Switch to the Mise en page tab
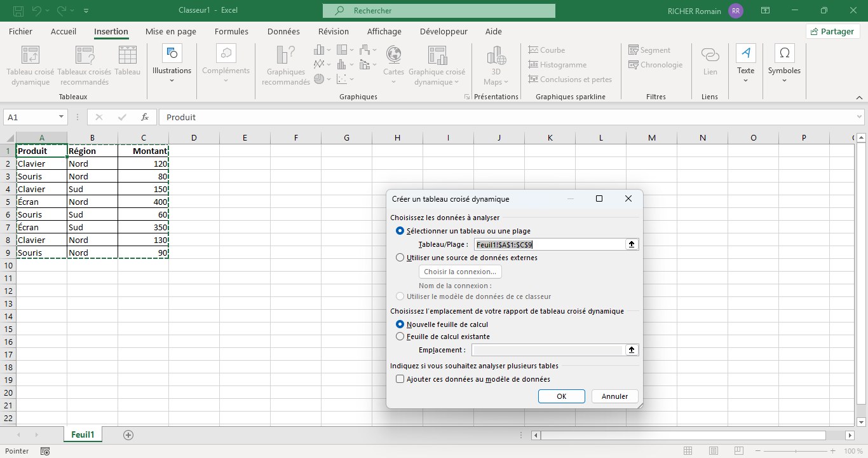The height and width of the screenshot is (458, 868). (171, 31)
